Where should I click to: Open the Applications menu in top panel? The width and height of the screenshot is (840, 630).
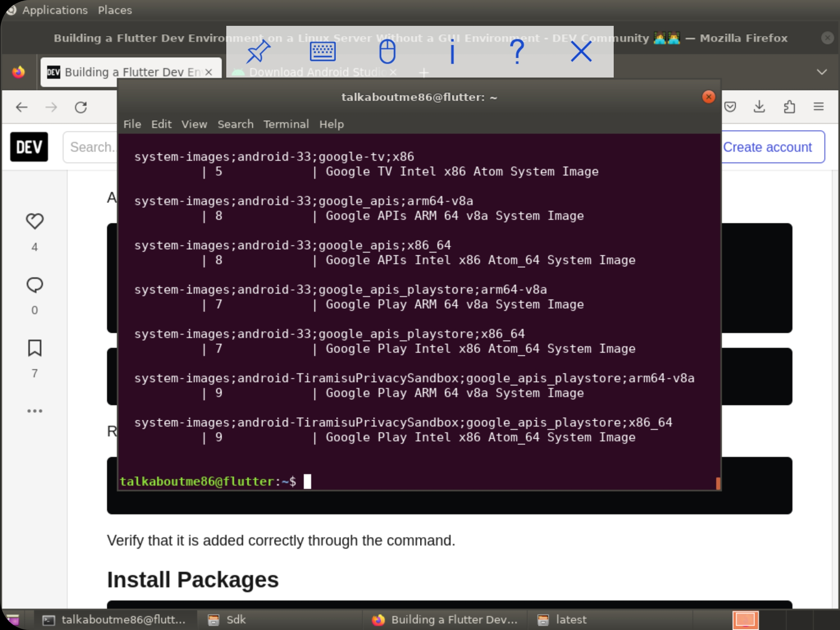coord(55,10)
